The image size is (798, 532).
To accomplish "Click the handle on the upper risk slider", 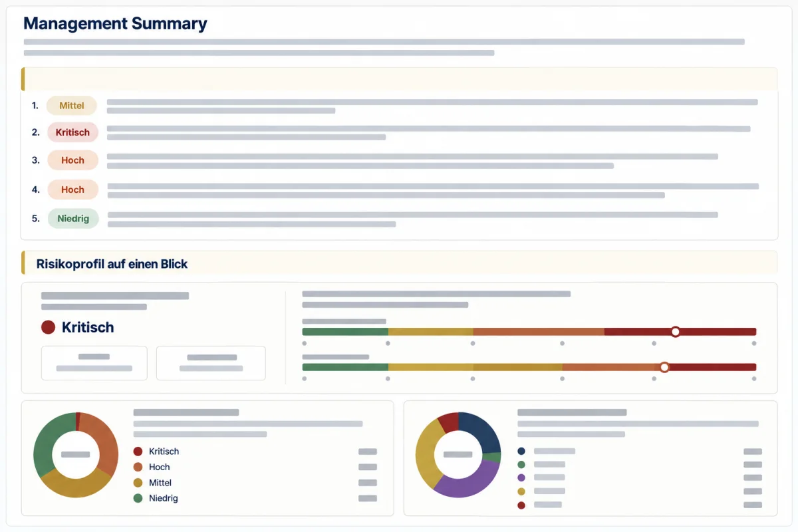I will click(x=675, y=331).
